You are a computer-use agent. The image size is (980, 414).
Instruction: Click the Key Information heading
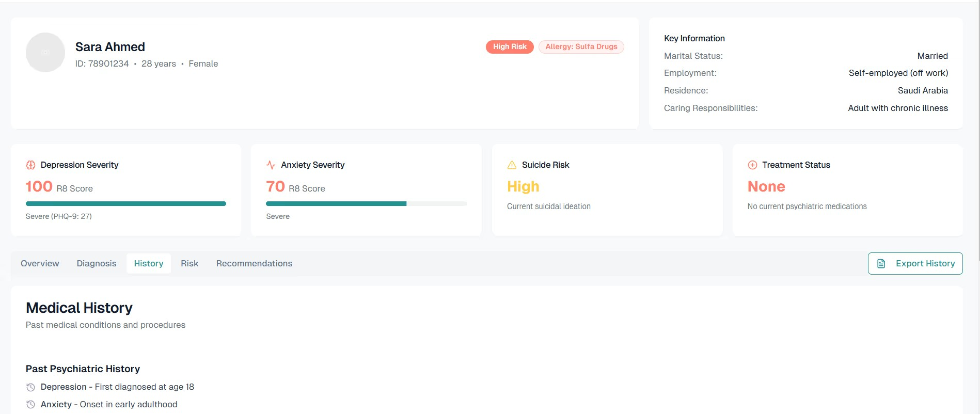[694, 38]
